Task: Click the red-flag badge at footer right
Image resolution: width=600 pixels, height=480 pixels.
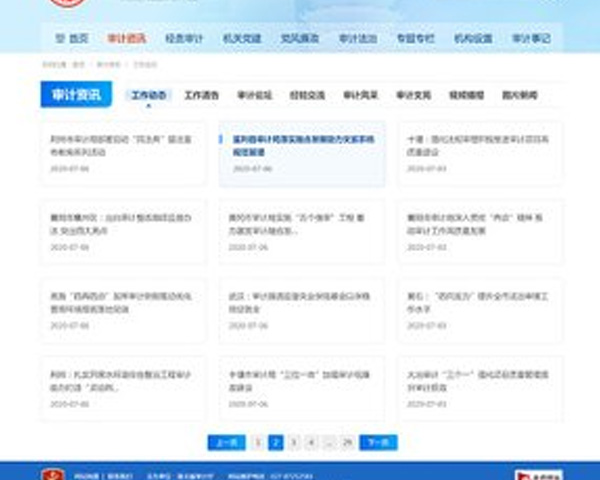Action: coord(539,475)
